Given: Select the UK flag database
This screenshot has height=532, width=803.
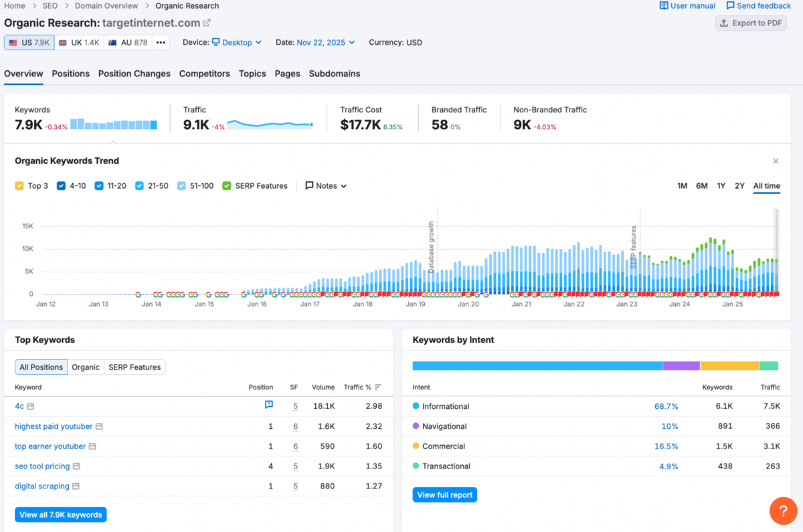Looking at the screenshot, I should point(79,42).
